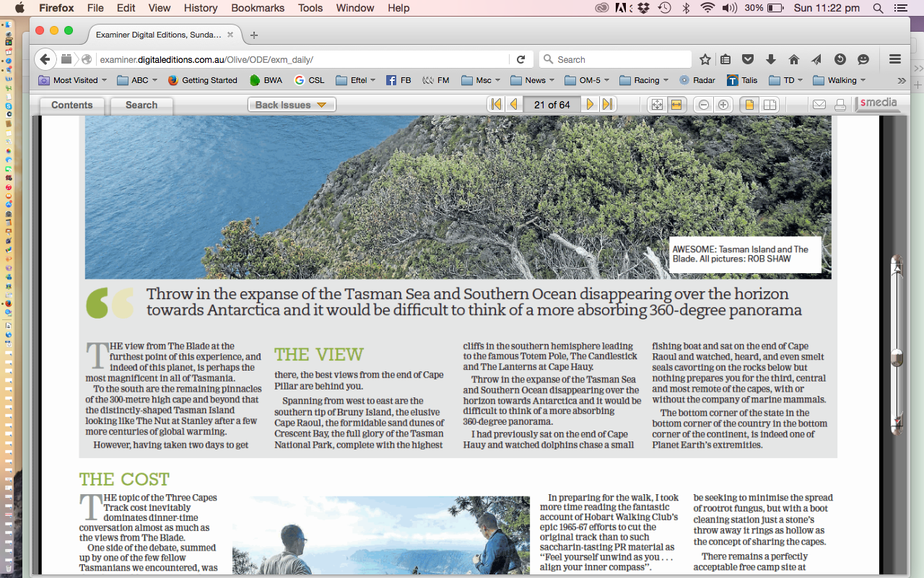Expand the TD bookmarks folder

pos(787,80)
